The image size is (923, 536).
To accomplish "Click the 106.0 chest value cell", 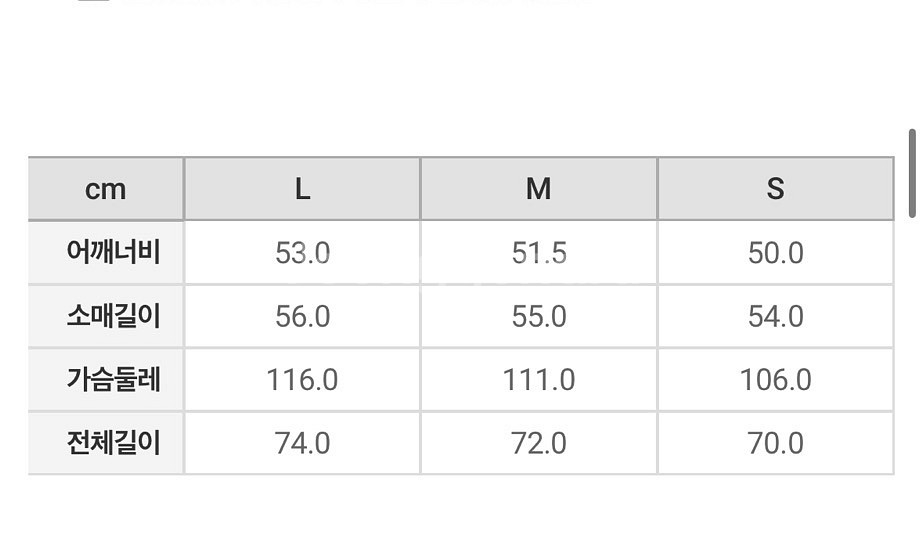I will [x=775, y=379].
